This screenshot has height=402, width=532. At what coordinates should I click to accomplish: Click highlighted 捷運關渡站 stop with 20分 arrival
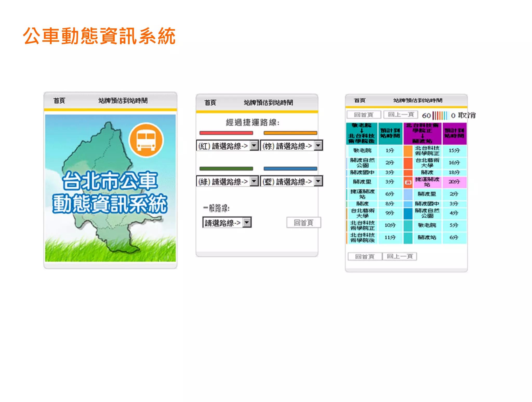[x=427, y=182]
